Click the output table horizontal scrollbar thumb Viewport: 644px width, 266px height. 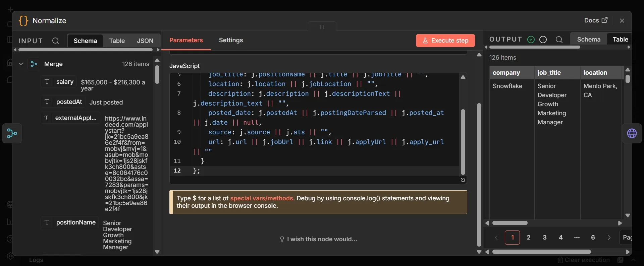(510, 223)
